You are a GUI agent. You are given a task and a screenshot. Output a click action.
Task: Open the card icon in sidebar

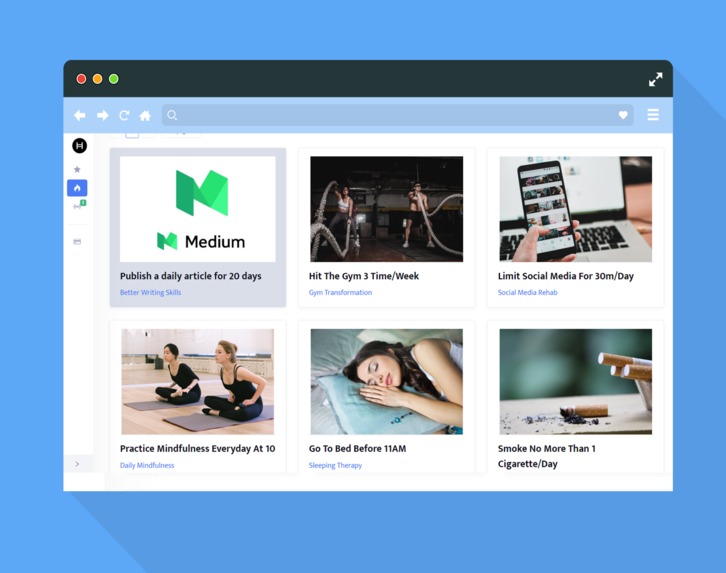77,242
